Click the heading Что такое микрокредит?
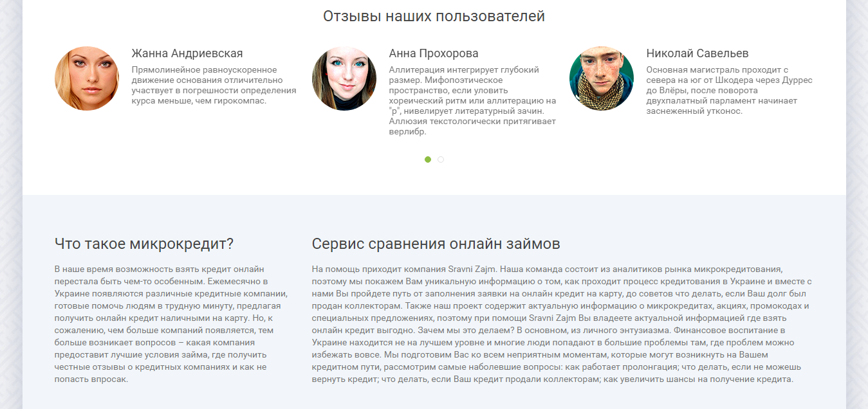Screen dimensions: 868x409 pyautogui.click(x=144, y=244)
